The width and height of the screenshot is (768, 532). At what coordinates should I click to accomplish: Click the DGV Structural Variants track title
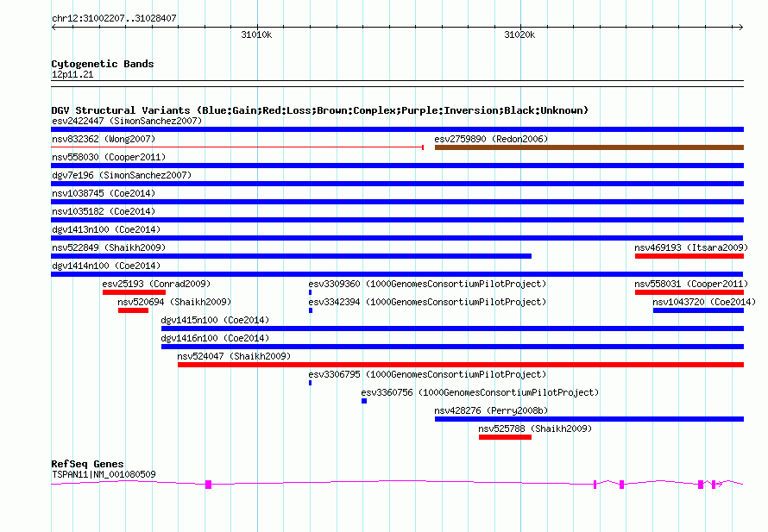[x=320, y=110]
